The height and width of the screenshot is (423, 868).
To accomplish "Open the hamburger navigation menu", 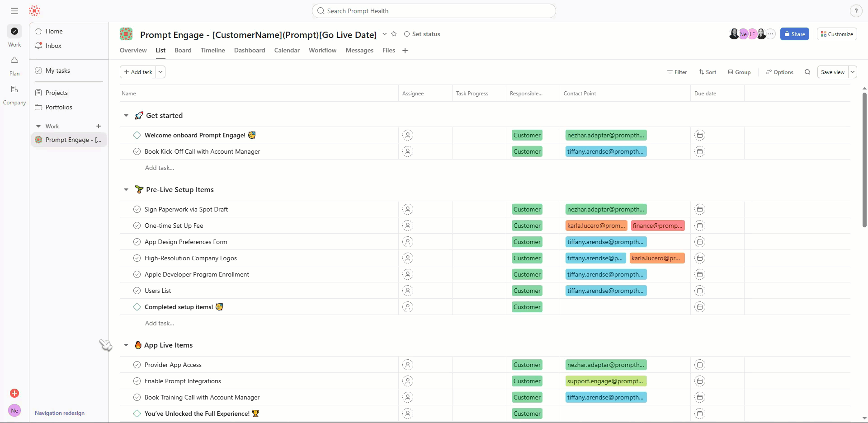I will tap(14, 11).
